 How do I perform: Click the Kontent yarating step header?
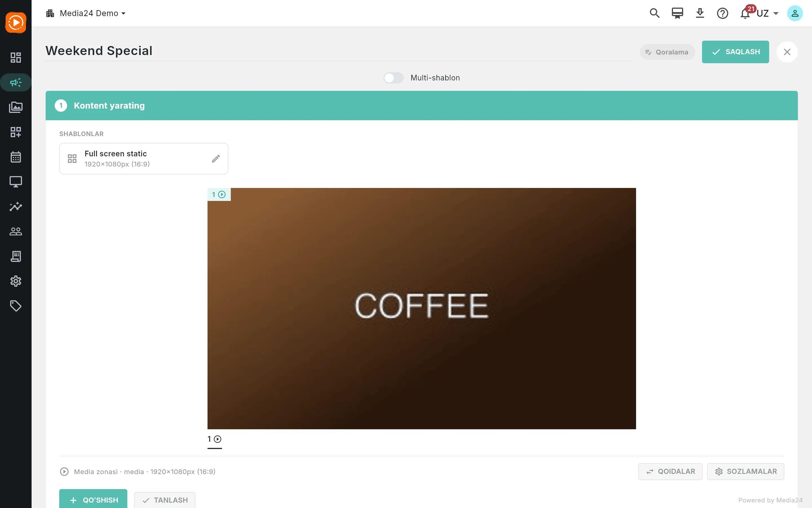[x=422, y=106]
